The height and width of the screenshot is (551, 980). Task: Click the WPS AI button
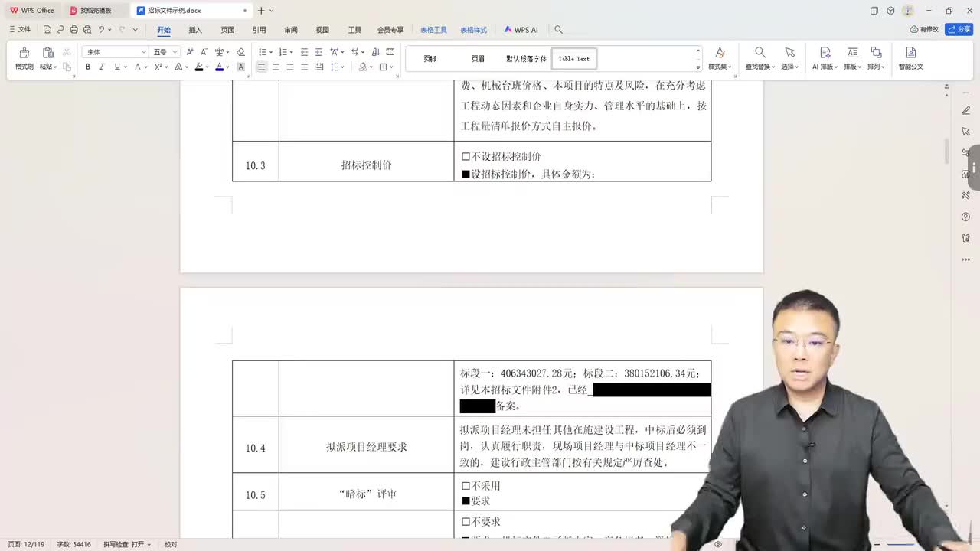(521, 30)
